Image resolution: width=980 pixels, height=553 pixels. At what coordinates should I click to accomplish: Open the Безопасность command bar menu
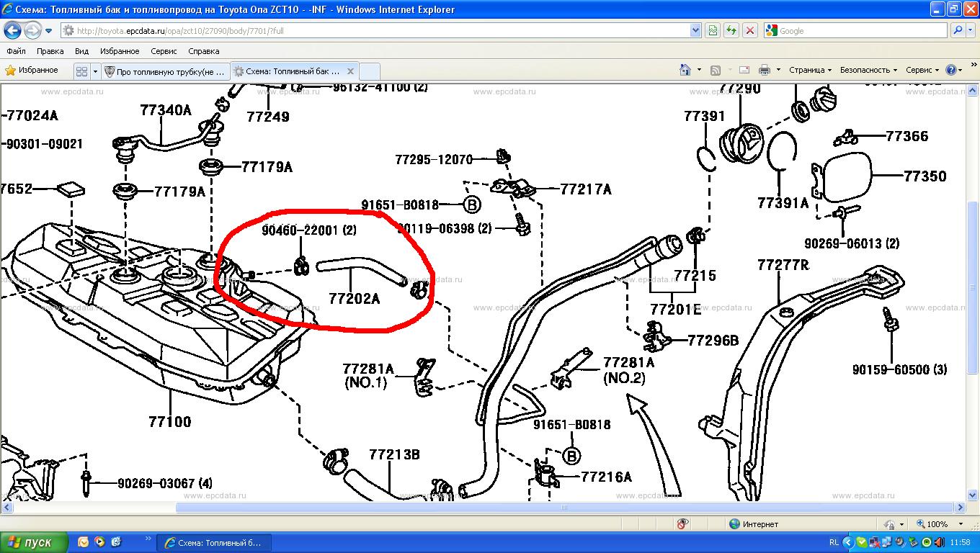tap(868, 70)
